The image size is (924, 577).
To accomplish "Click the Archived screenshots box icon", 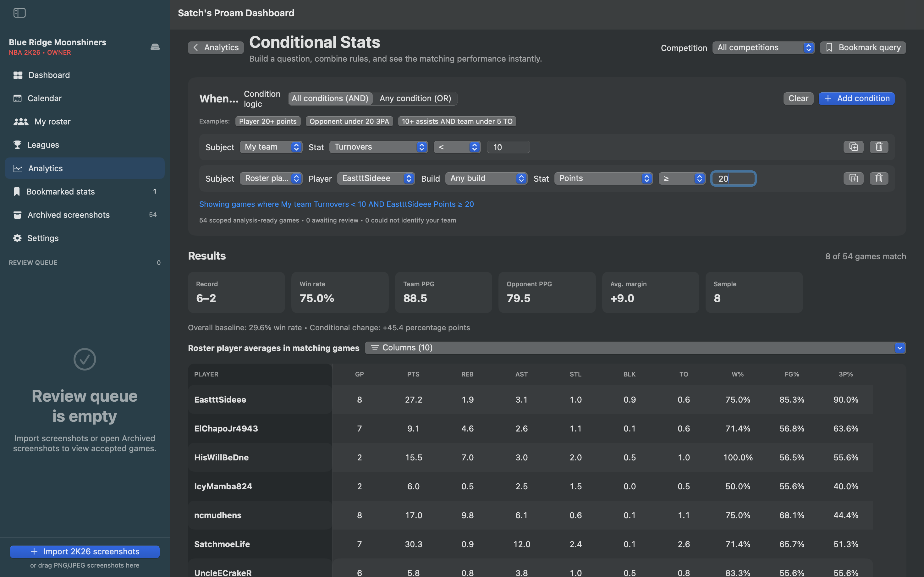I will pyautogui.click(x=17, y=215).
